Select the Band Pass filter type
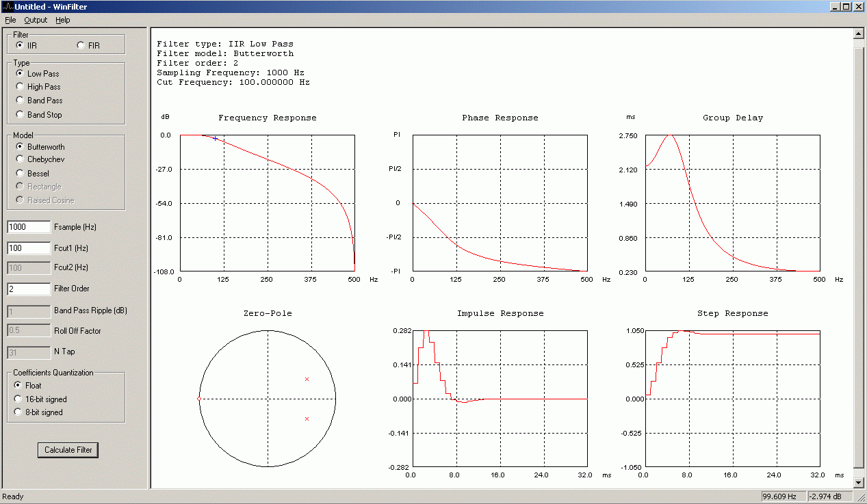The height and width of the screenshot is (504, 867). [39, 101]
